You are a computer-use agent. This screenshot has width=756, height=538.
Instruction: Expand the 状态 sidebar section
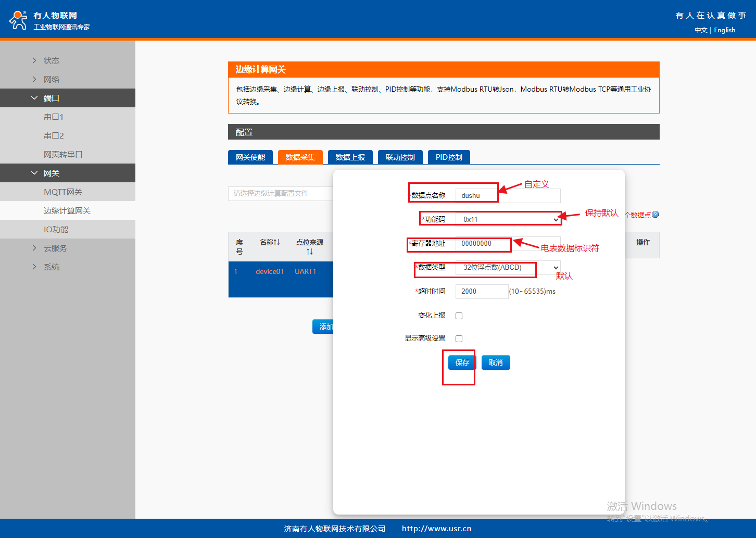click(51, 60)
